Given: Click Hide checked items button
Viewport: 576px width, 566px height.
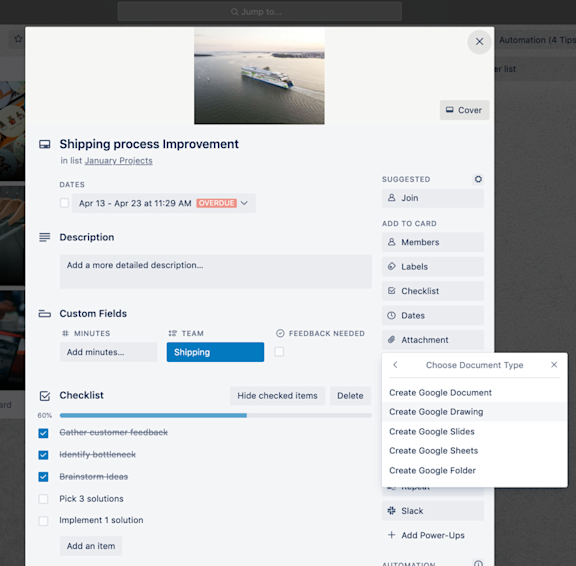Looking at the screenshot, I should tap(277, 396).
